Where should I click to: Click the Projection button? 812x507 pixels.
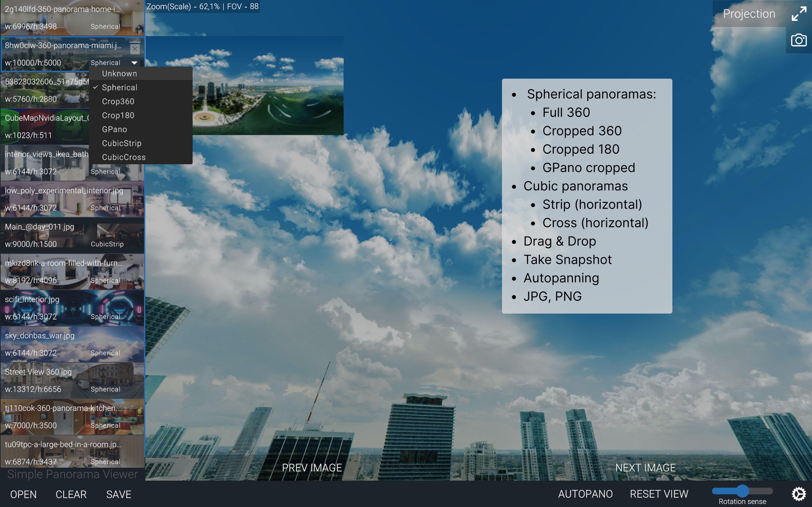click(749, 14)
